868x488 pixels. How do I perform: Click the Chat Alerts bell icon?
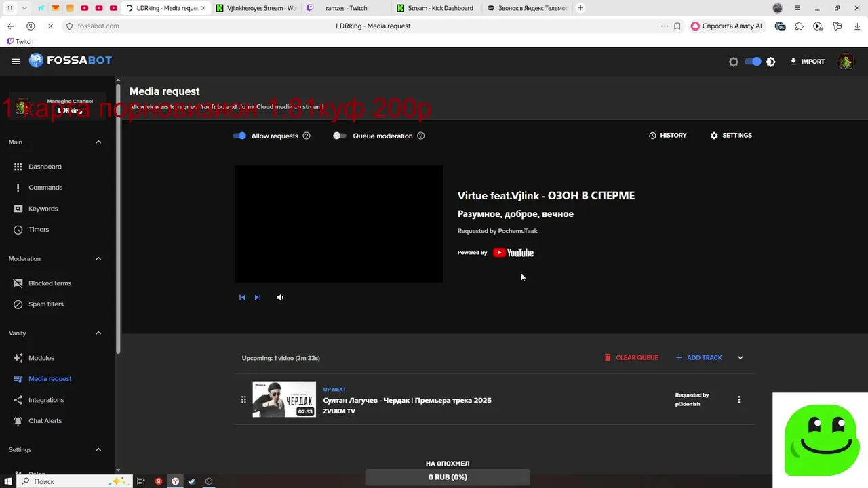click(x=18, y=421)
